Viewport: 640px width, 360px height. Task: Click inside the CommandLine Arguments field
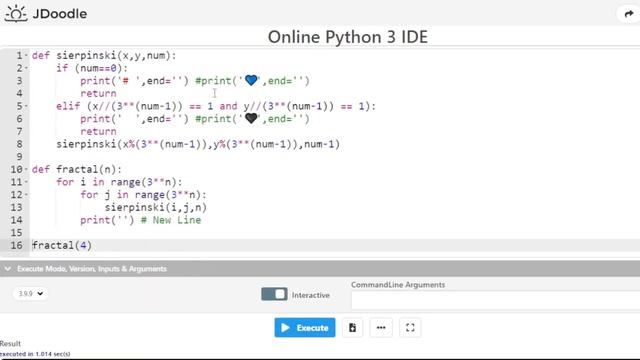coord(496,301)
